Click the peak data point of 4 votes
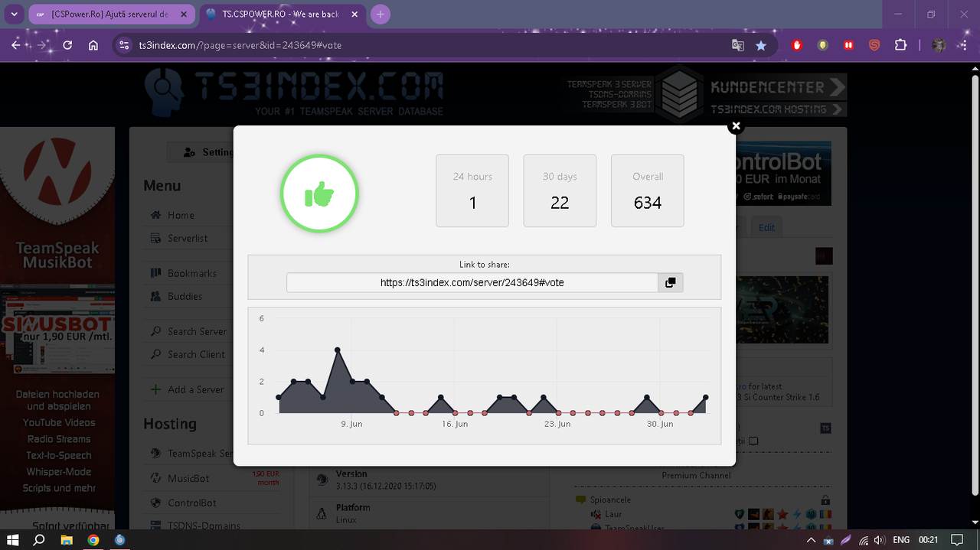Screen dimensions: 980x550 click(338, 350)
